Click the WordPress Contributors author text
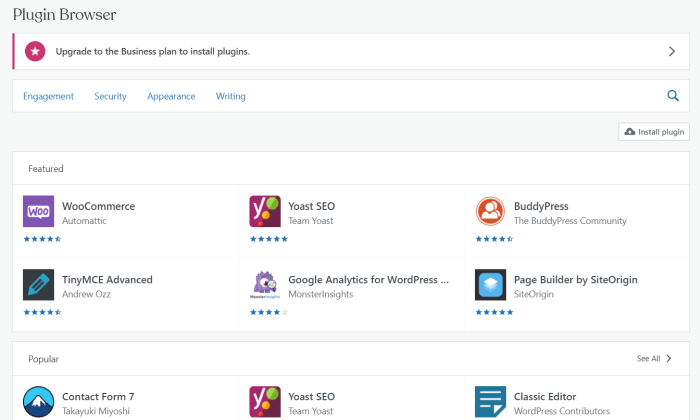 [x=562, y=411]
